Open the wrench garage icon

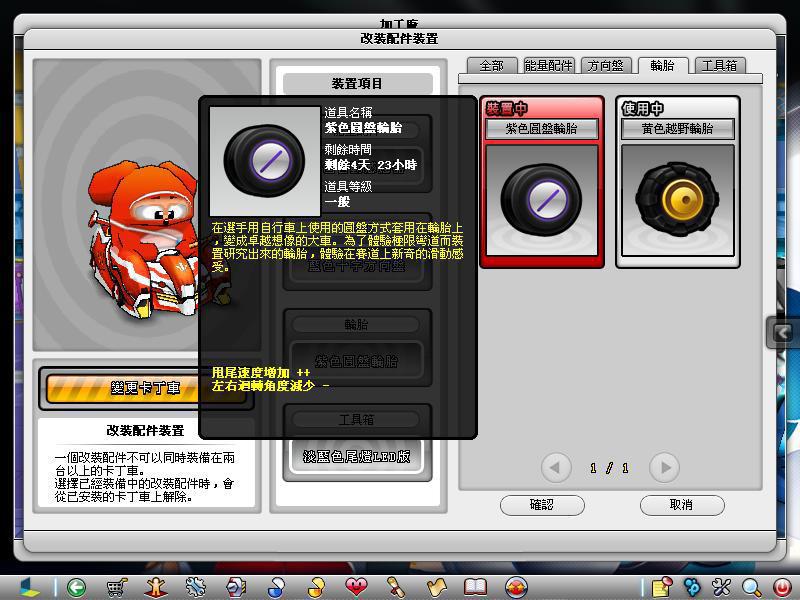pyautogui.click(x=195, y=587)
